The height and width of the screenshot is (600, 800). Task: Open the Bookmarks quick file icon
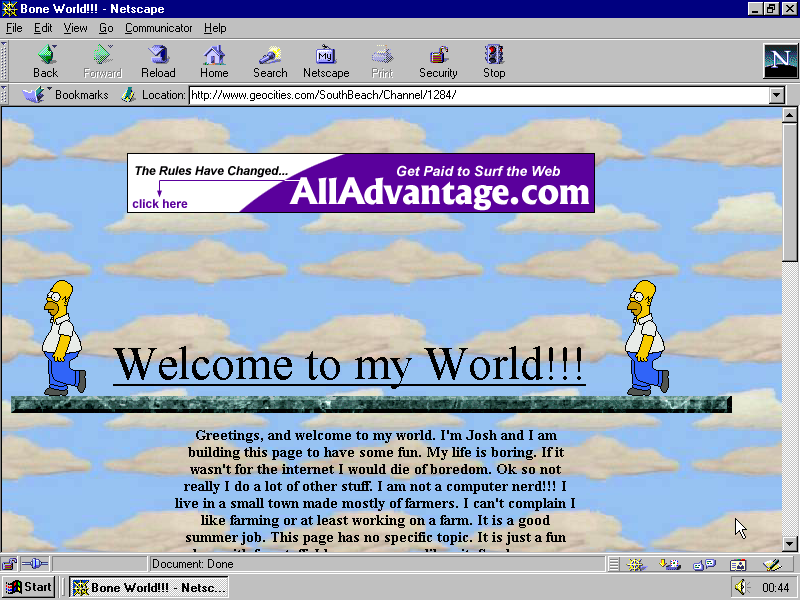pyautogui.click(x=35, y=95)
